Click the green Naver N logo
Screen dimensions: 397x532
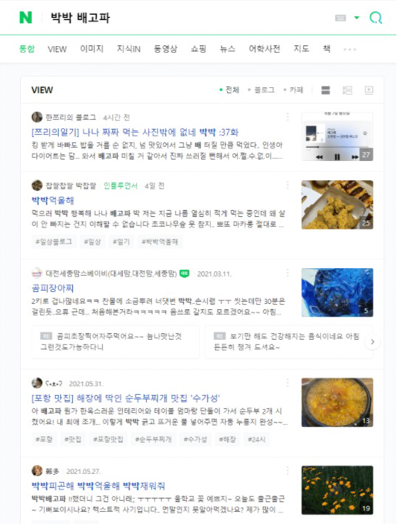(26, 17)
